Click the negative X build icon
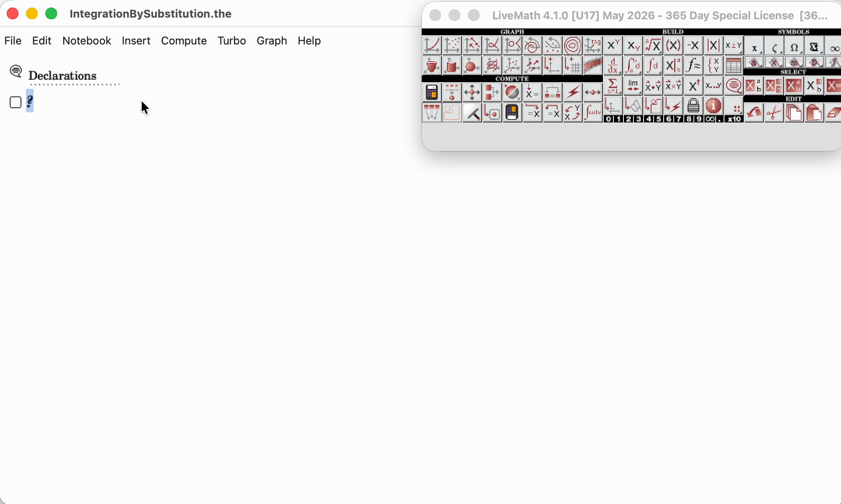The height and width of the screenshot is (504, 841). [x=693, y=45]
